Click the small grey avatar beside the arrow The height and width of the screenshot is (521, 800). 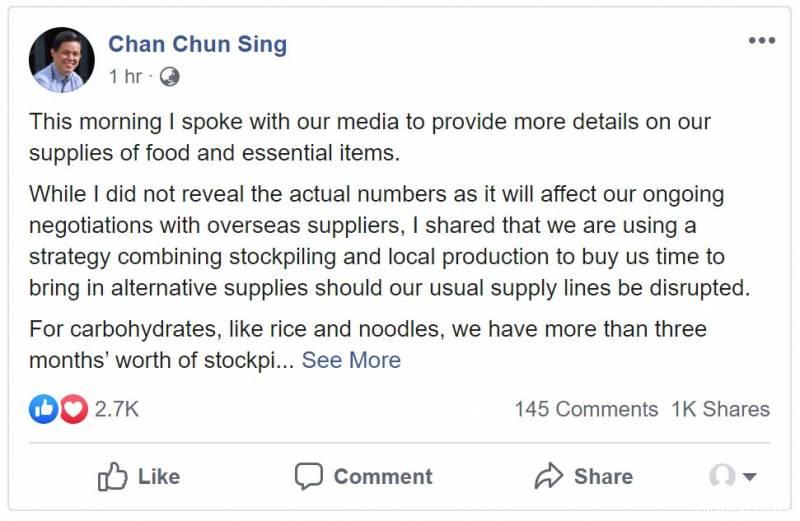(722, 476)
